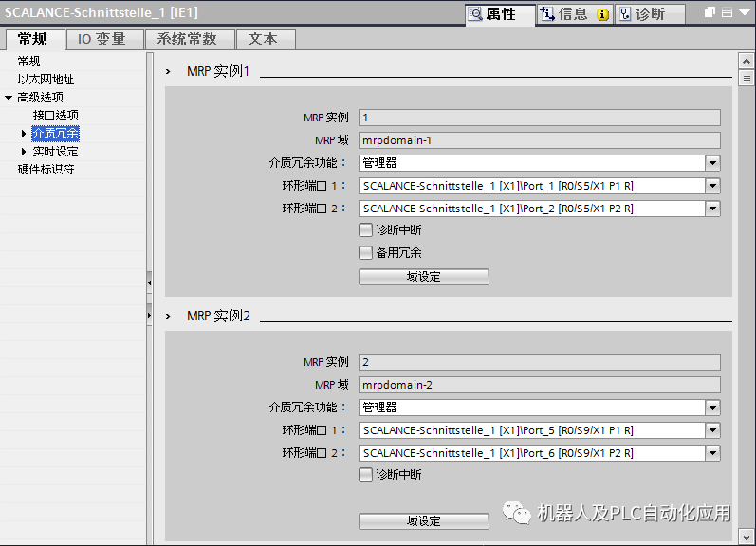Select the 介质冗余 tree item
Viewport: 756px width, 546px height.
tap(55, 134)
